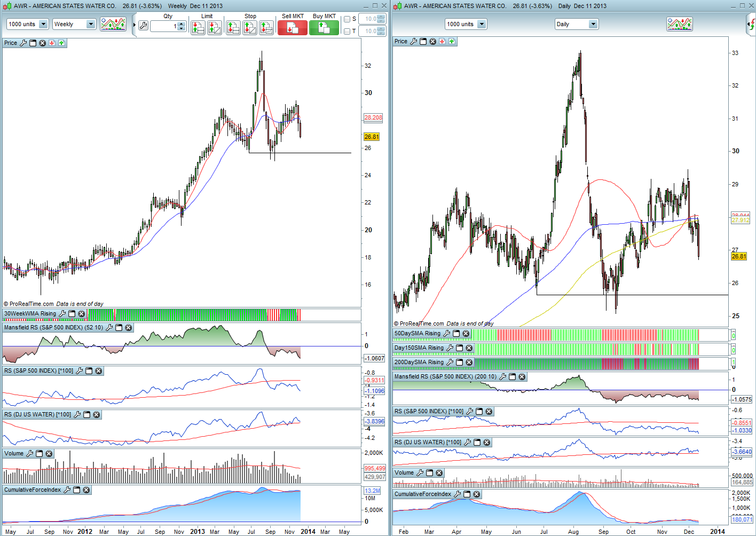
Task: Open the Daily timeframe dropdown
Action: point(576,24)
